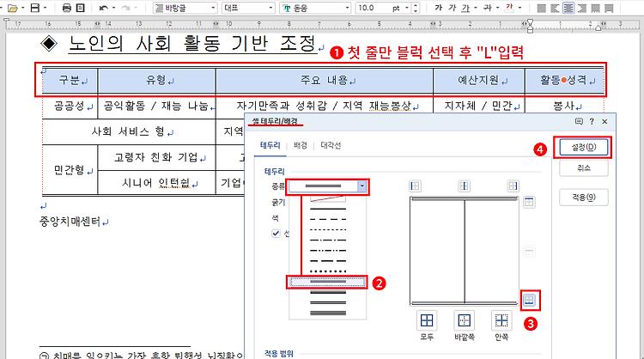This screenshot has height=359, width=644.
Task: Click the save diskette icon
Action: point(35,8)
